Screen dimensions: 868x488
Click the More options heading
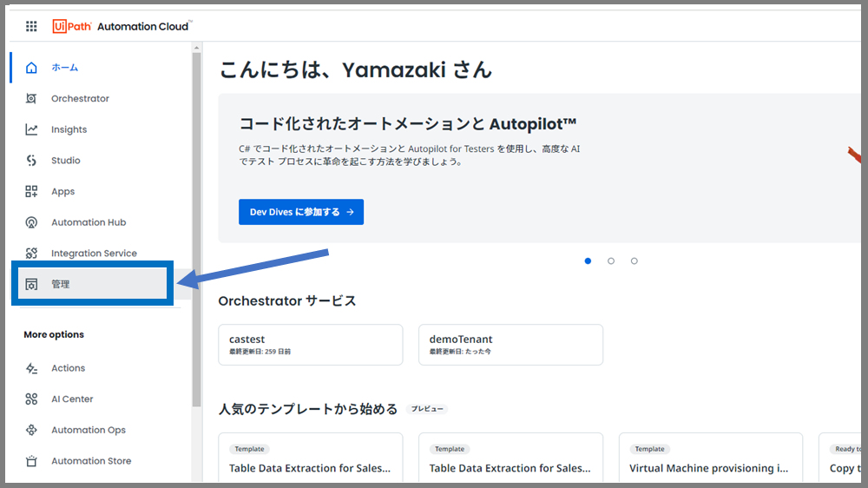[54, 334]
